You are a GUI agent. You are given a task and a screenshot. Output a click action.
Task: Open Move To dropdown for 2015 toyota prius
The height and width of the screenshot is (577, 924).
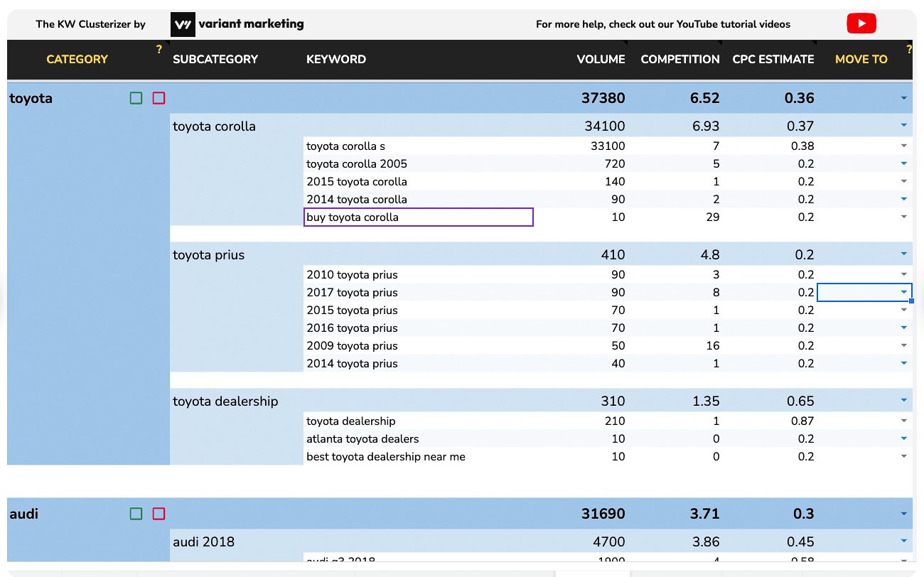coord(903,310)
